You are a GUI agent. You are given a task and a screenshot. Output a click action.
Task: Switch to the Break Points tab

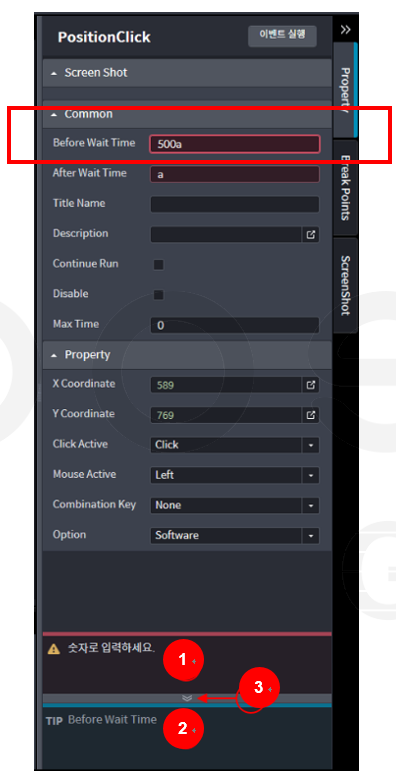[345, 188]
